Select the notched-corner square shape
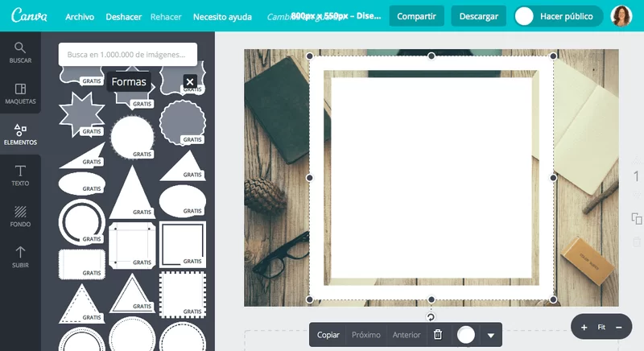The height and width of the screenshot is (351, 644). [132, 245]
